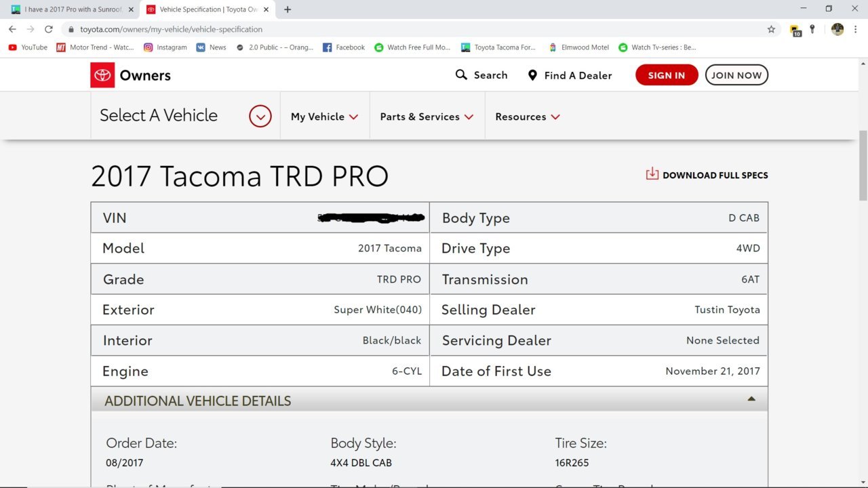
Task: Click the browser address bar URL
Action: [x=171, y=29]
